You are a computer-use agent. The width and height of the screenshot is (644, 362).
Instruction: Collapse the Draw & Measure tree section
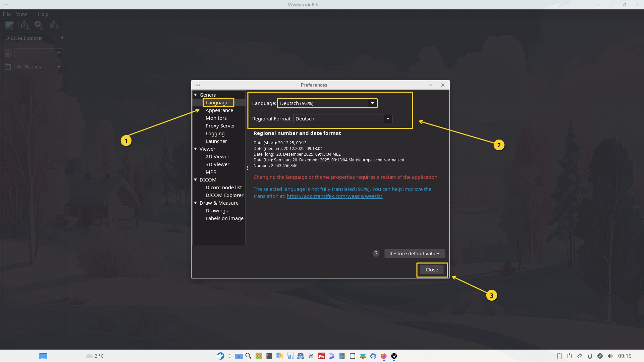pos(196,203)
